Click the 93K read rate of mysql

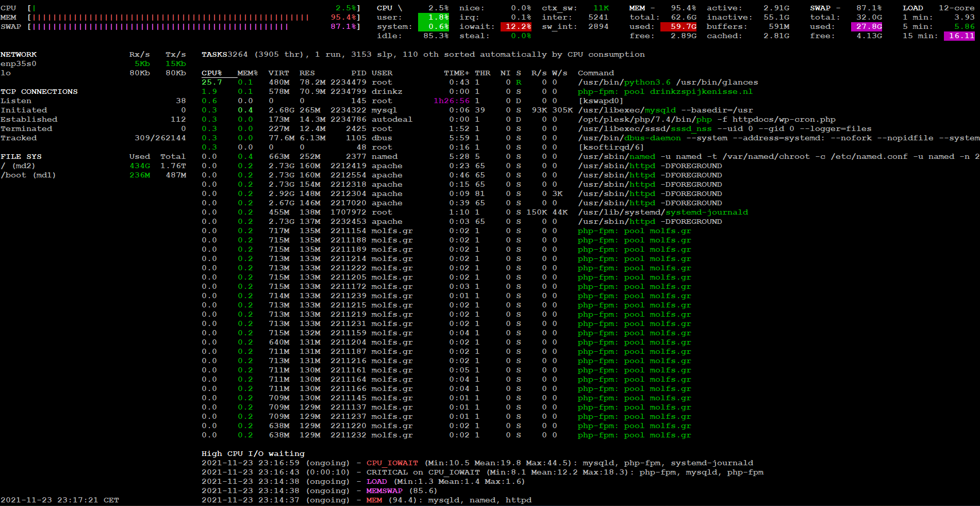(539, 110)
